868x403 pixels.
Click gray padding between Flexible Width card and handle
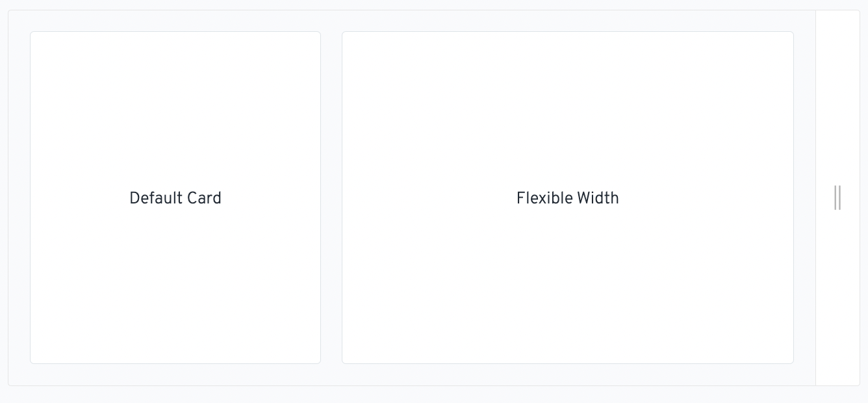(804, 198)
